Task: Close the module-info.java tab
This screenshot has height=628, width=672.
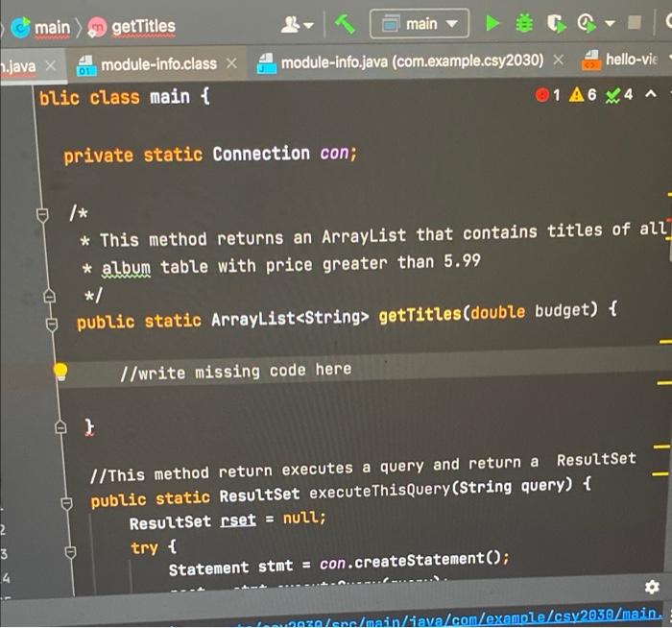Action: click(558, 60)
